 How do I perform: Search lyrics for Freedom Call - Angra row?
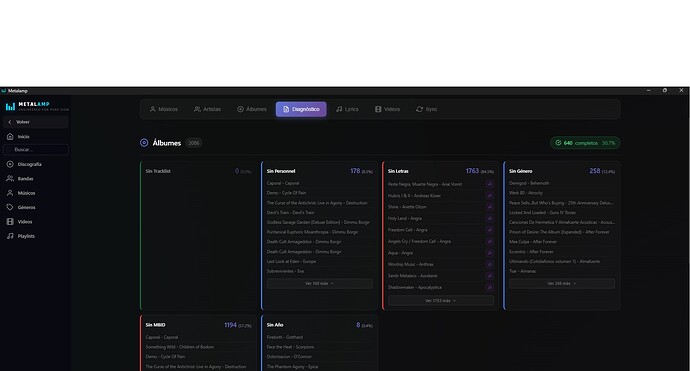pyautogui.click(x=489, y=230)
